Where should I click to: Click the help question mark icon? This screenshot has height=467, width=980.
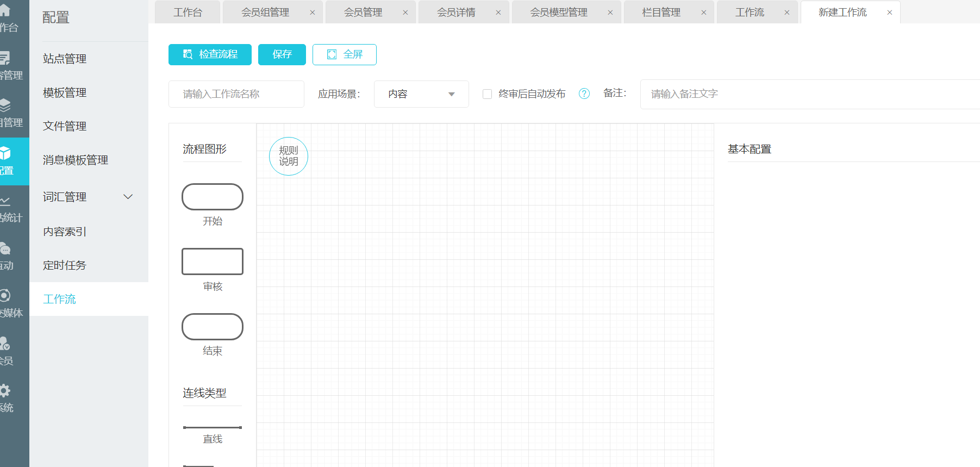(584, 94)
